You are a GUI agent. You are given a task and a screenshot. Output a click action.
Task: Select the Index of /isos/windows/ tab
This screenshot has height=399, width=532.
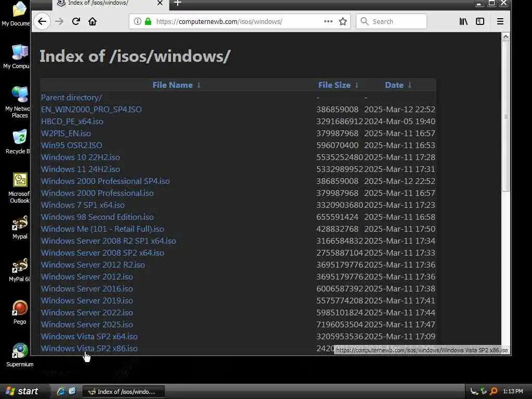(x=110, y=4)
